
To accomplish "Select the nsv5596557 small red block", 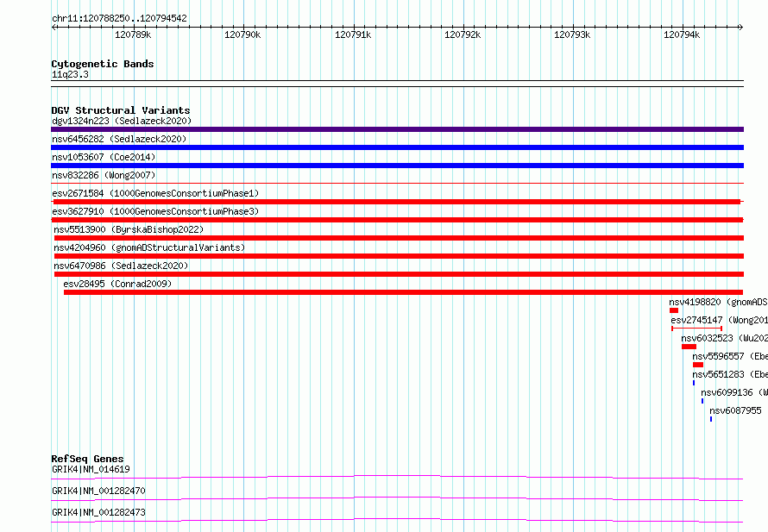I will 698,365.
